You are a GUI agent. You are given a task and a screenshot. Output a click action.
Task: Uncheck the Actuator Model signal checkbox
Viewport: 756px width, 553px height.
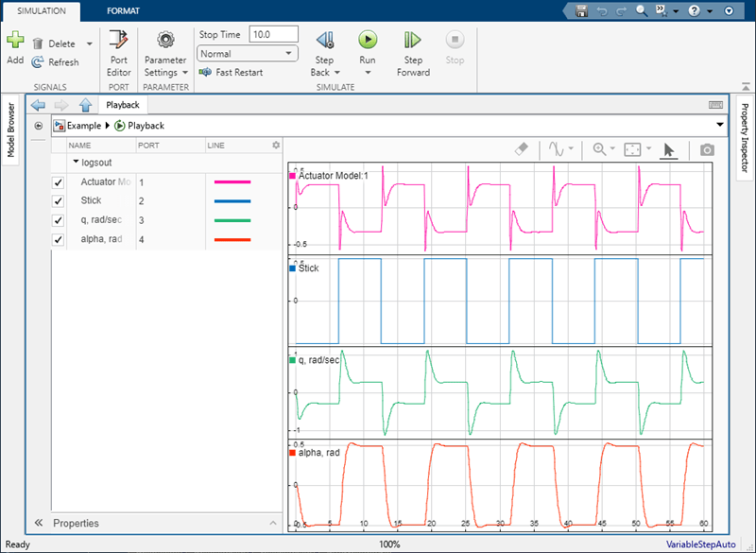[x=58, y=182]
